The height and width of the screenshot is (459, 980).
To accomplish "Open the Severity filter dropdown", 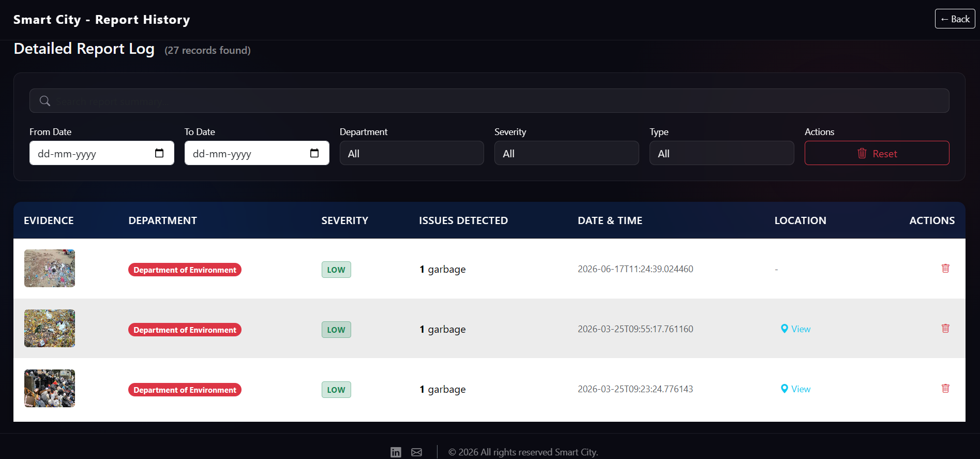I will pyautogui.click(x=567, y=153).
